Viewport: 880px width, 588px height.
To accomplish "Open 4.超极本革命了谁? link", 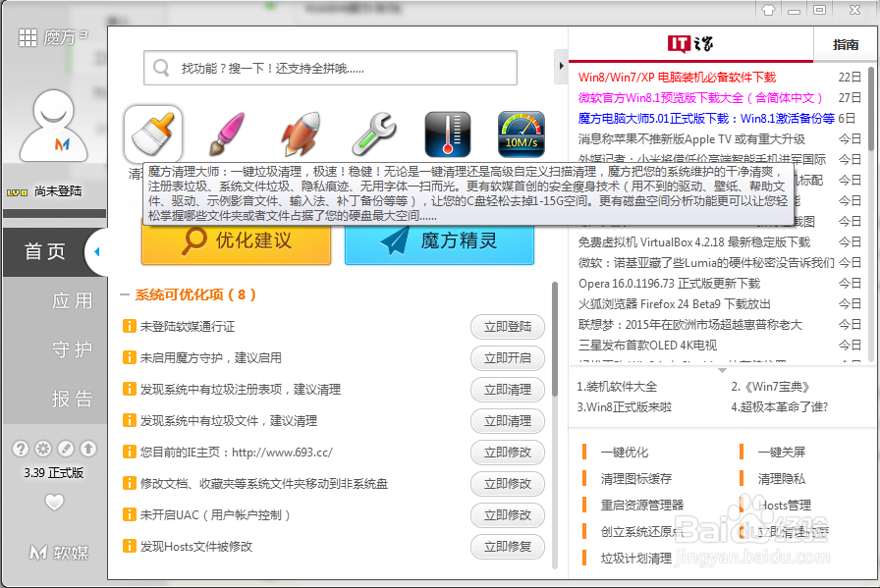I will pyautogui.click(x=780, y=407).
